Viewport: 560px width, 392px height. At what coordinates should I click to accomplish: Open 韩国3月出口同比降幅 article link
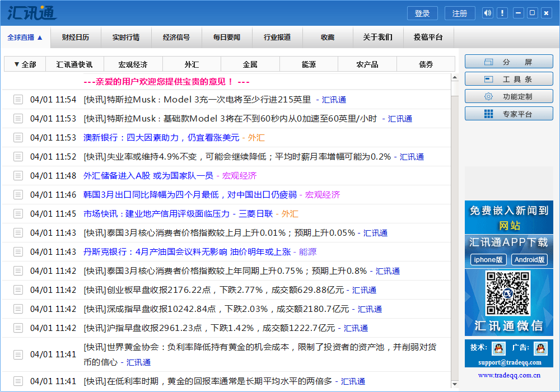(x=190, y=194)
